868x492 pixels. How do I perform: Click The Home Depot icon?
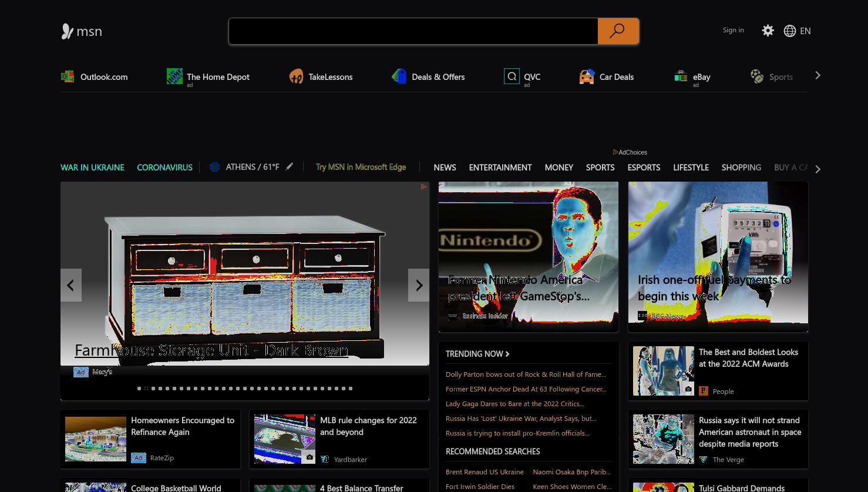[174, 76]
